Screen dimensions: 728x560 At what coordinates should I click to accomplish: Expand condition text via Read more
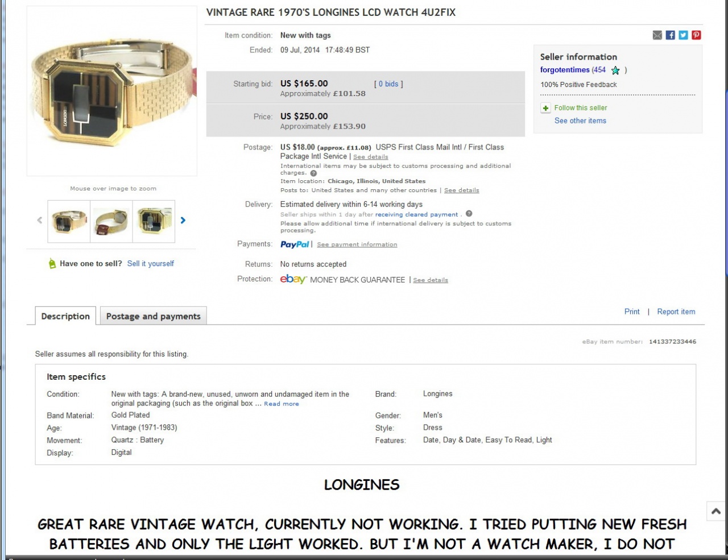pos(282,404)
